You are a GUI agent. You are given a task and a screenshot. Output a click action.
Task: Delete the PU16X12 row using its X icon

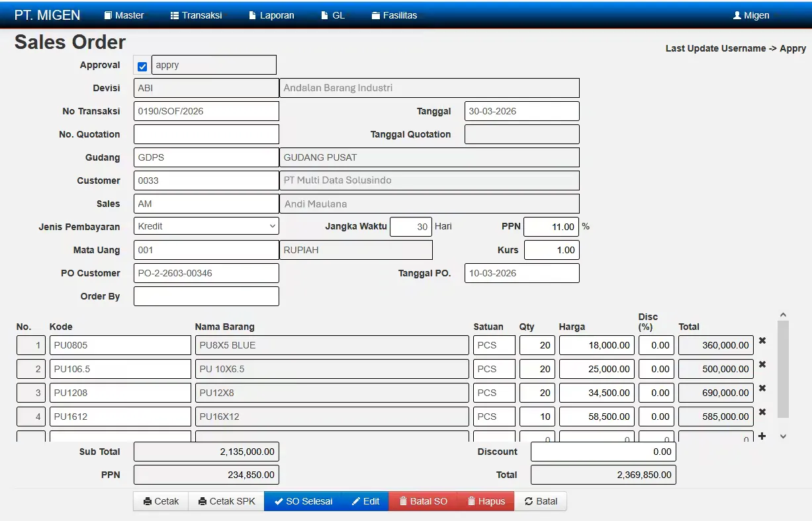pyautogui.click(x=762, y=413)
